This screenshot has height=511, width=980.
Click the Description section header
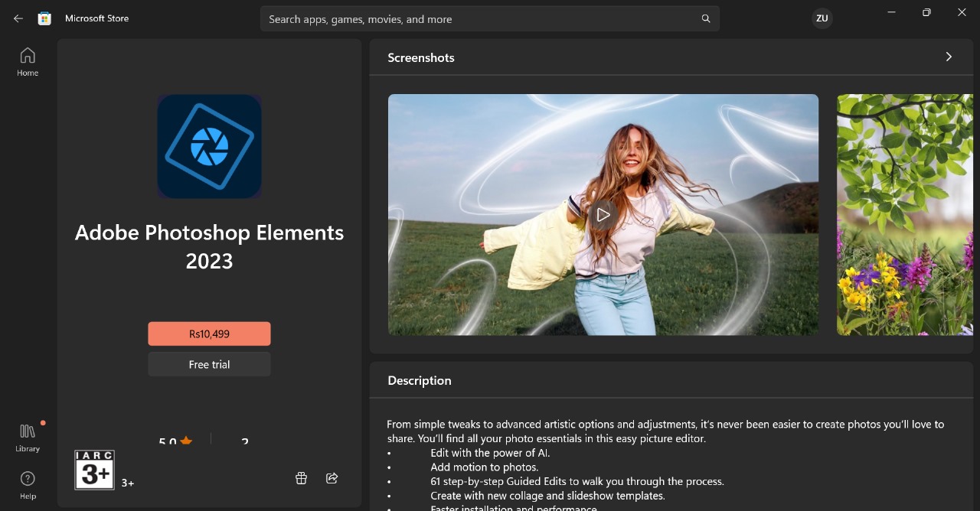click(x=420, y=380)
